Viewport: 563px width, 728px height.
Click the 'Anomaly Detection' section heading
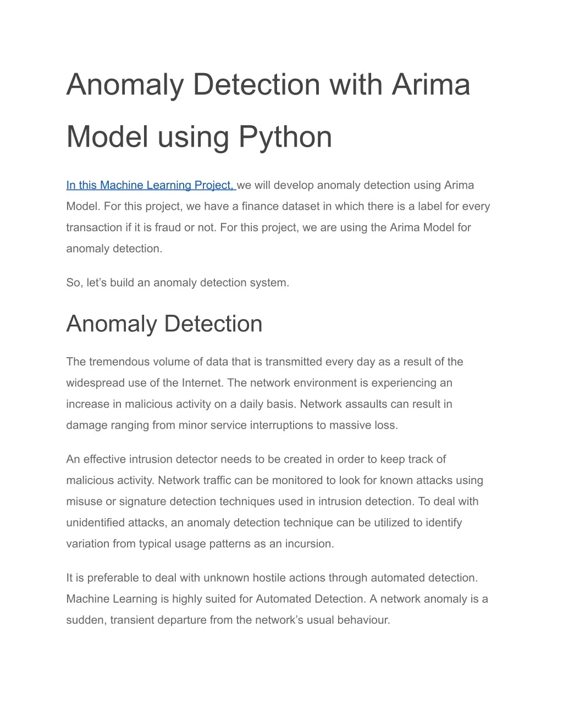(164, 323)
